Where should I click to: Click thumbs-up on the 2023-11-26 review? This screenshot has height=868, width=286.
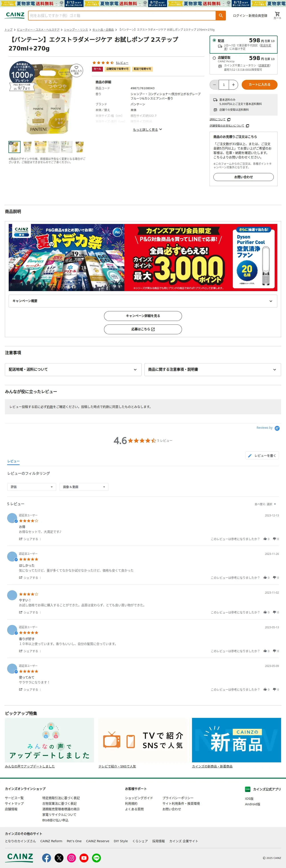[265, 578]
